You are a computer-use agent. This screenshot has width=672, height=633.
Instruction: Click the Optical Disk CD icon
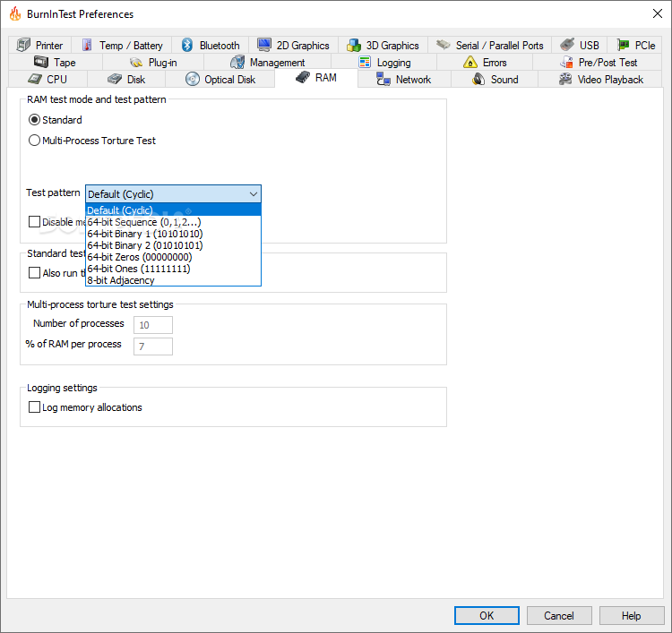point(193,79)
